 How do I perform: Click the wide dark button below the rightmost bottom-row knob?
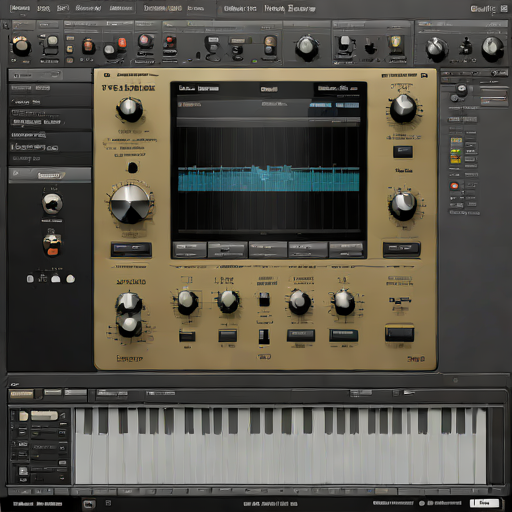pos(343,336)
